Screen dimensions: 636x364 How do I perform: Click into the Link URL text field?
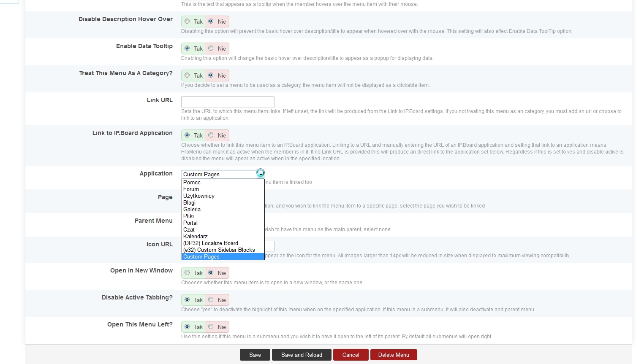click(228, 102)
